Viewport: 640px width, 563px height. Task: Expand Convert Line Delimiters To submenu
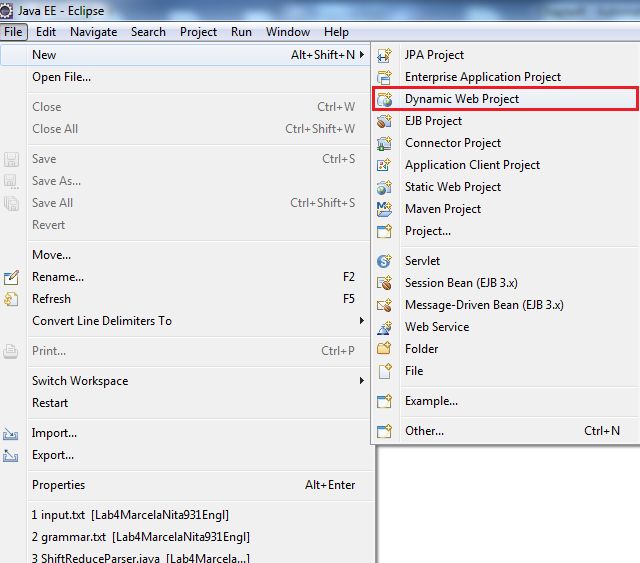(362, 321)
